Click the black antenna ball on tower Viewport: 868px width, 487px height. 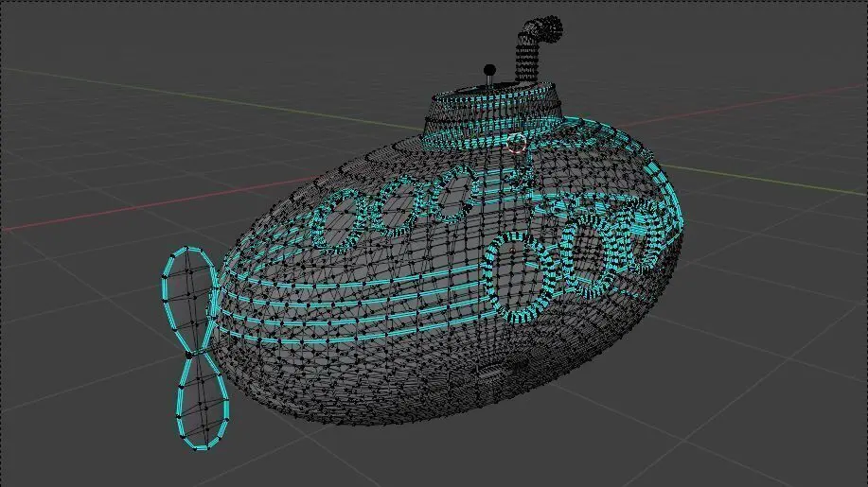click(489, 70)
